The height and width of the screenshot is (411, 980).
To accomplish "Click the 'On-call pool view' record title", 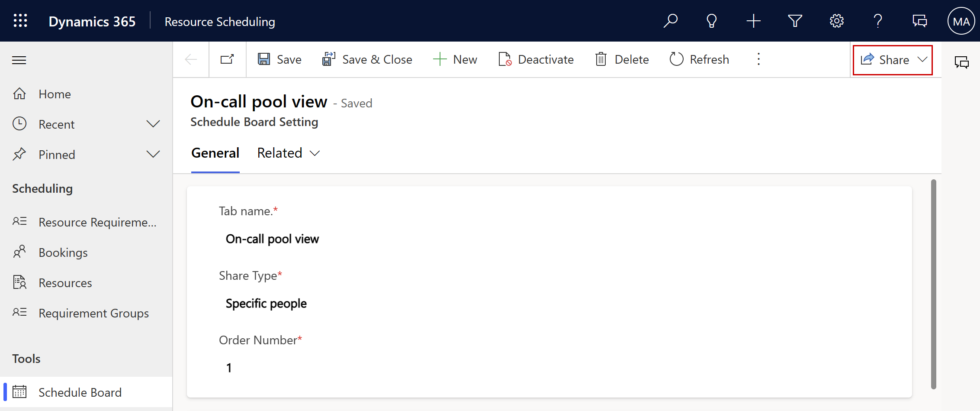I will tap(259, 102).
